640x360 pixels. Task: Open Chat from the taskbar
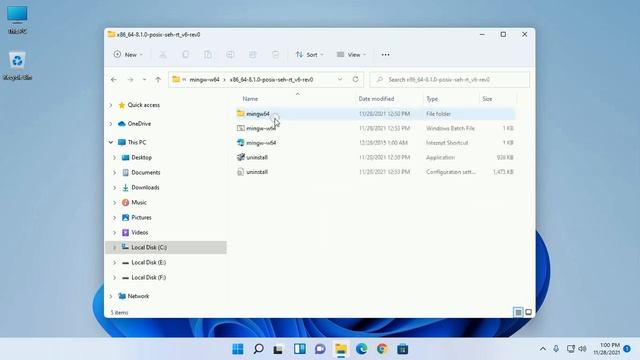point(320,349)
